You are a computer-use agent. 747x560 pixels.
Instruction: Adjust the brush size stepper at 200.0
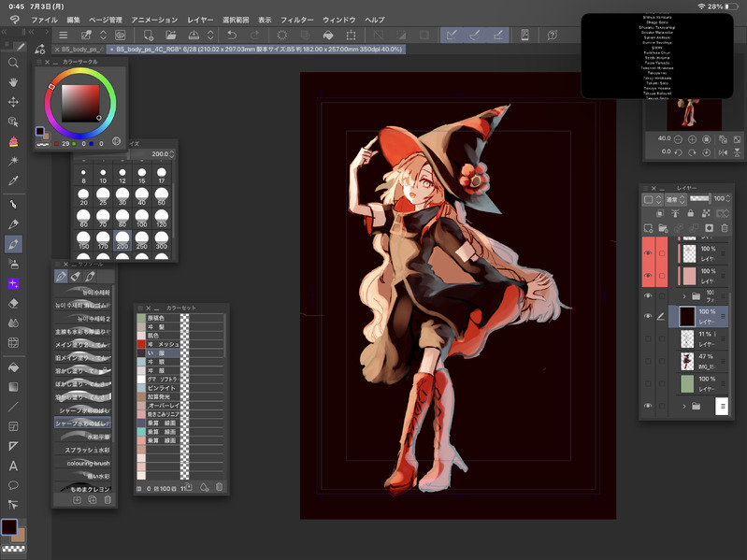171,153
